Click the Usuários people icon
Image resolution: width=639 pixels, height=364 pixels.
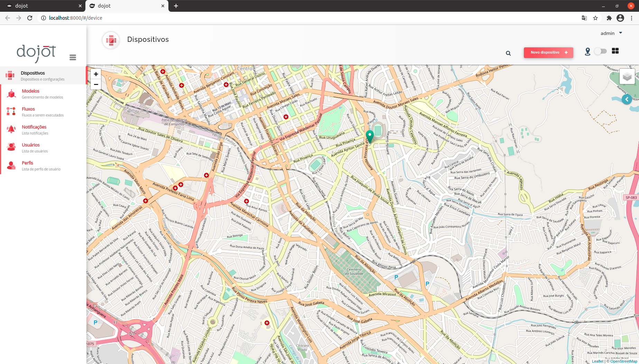11,147
